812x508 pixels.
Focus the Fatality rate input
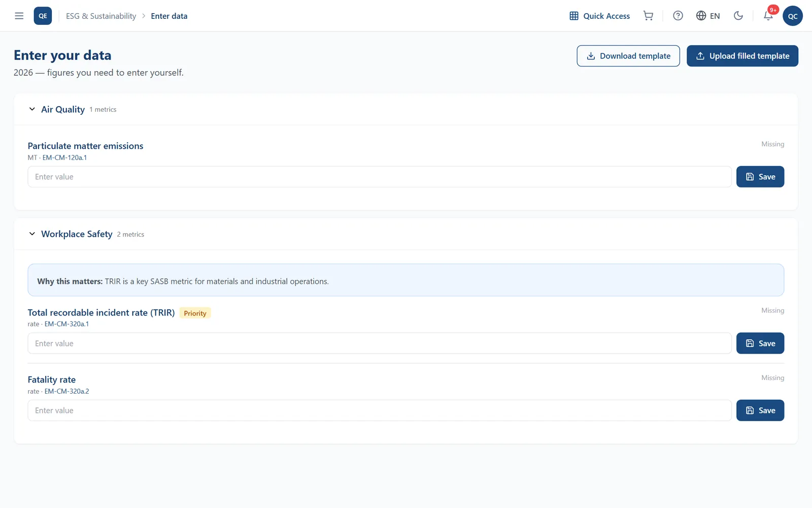tap(380, 410)
